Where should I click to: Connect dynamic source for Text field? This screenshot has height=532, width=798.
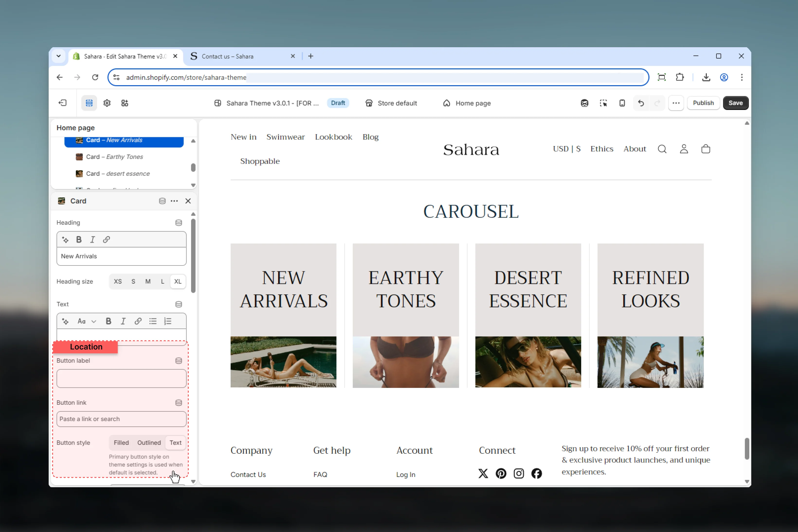click(x=178, y=304)
